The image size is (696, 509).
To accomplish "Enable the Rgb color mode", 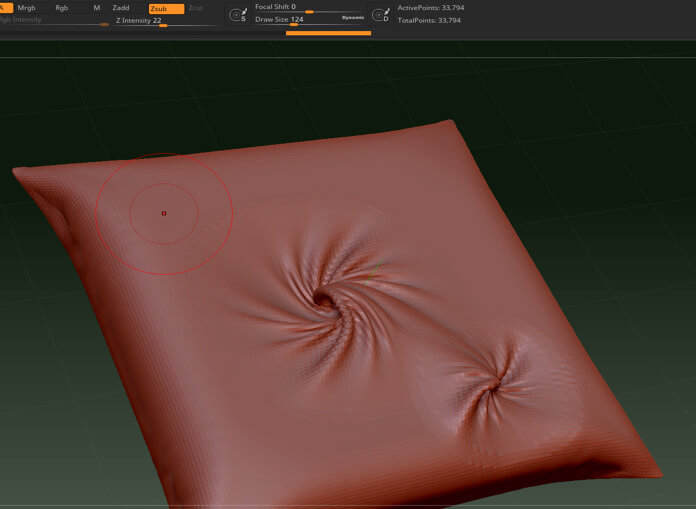I will click(x=62, y=8).
